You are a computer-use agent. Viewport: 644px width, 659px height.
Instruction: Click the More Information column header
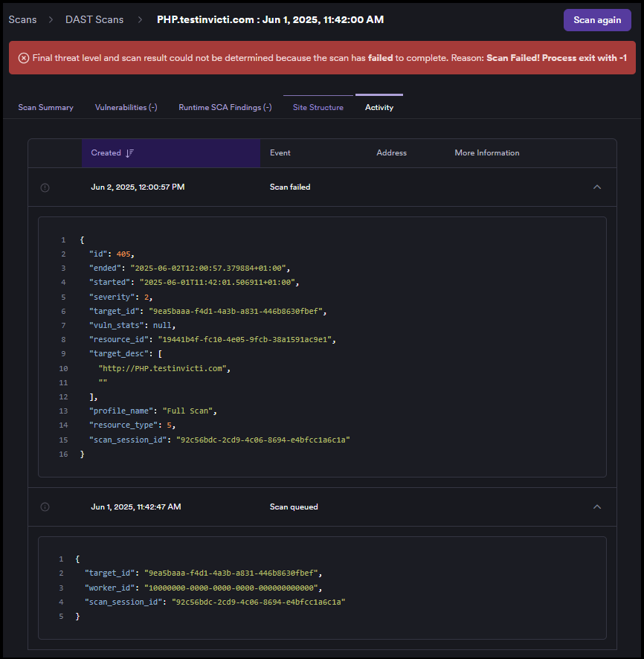487,153
